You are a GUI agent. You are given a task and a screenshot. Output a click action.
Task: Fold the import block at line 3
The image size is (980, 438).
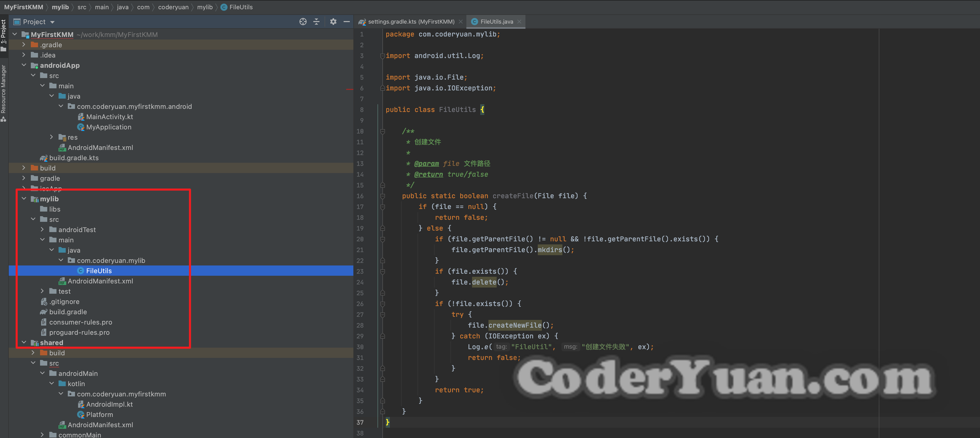[x=383, y=56]
